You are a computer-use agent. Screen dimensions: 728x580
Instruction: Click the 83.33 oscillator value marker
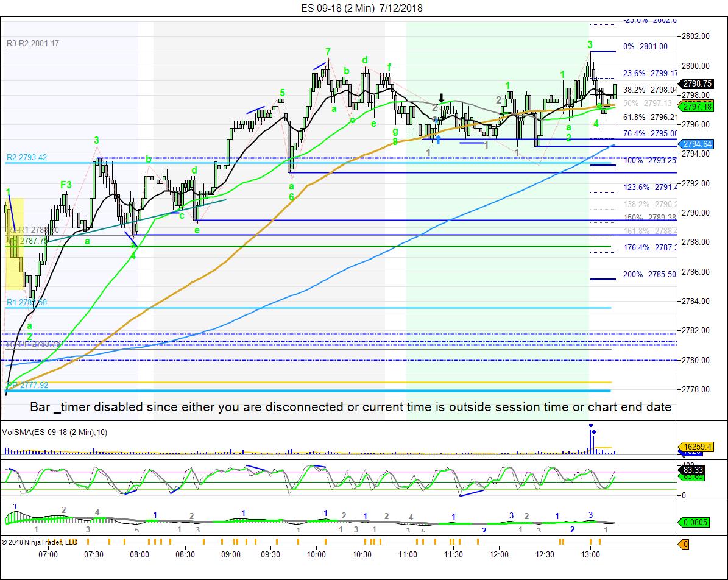(693, 470)
